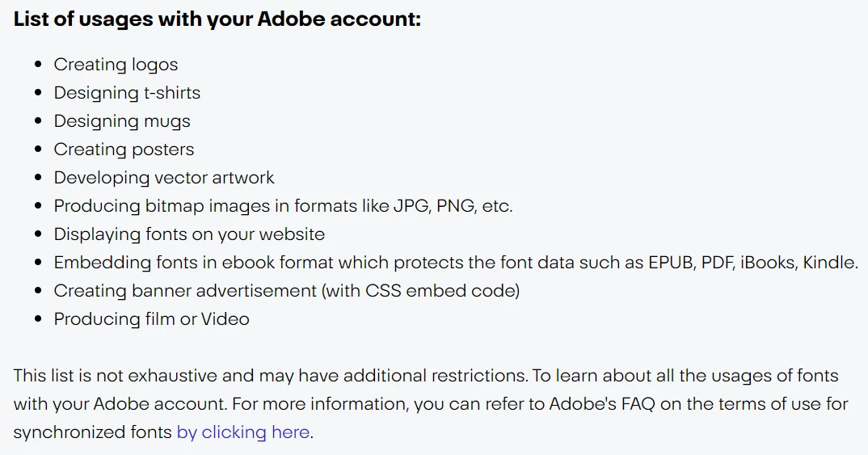The image size is (868, 455).
Task: Open the "by clicking here" link
Action: 242,432
